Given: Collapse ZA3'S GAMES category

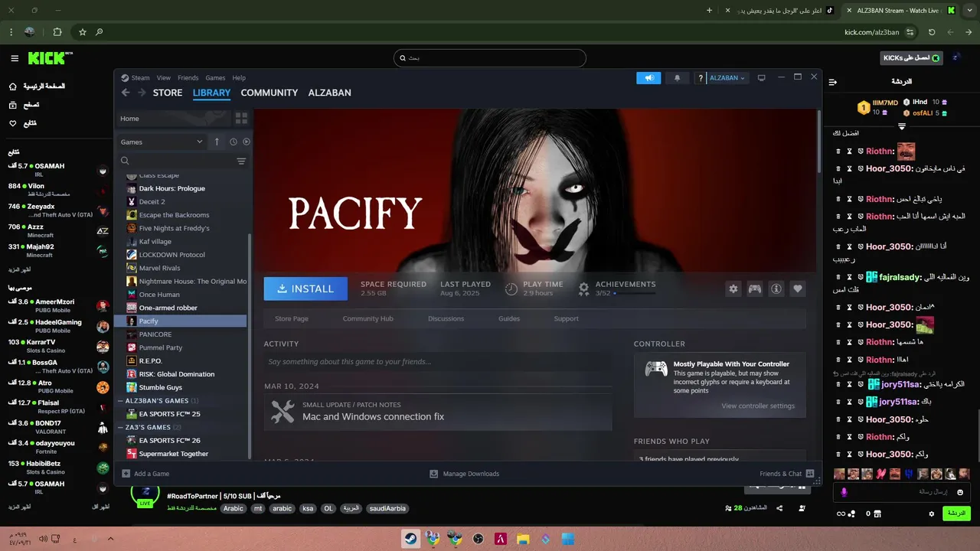Looking at the screenshot, I should coord(121,427).
